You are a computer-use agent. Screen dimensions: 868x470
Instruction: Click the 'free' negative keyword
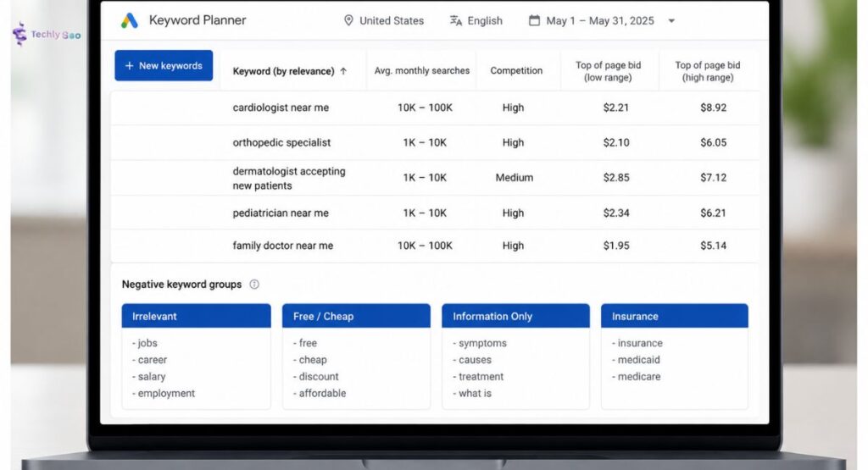pyautogui.click(x=308, y=343)
